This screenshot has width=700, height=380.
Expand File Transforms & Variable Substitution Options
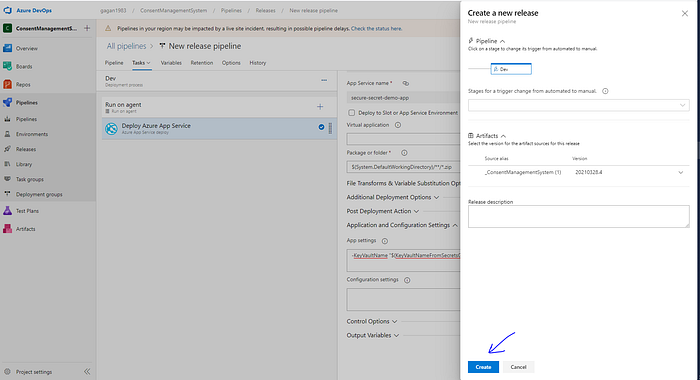(x=403, y=184)
